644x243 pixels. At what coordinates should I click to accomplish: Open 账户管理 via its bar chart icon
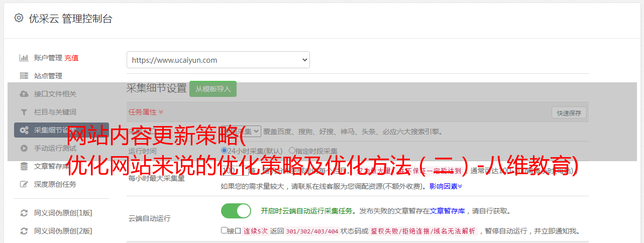click(x=24, y=58)
